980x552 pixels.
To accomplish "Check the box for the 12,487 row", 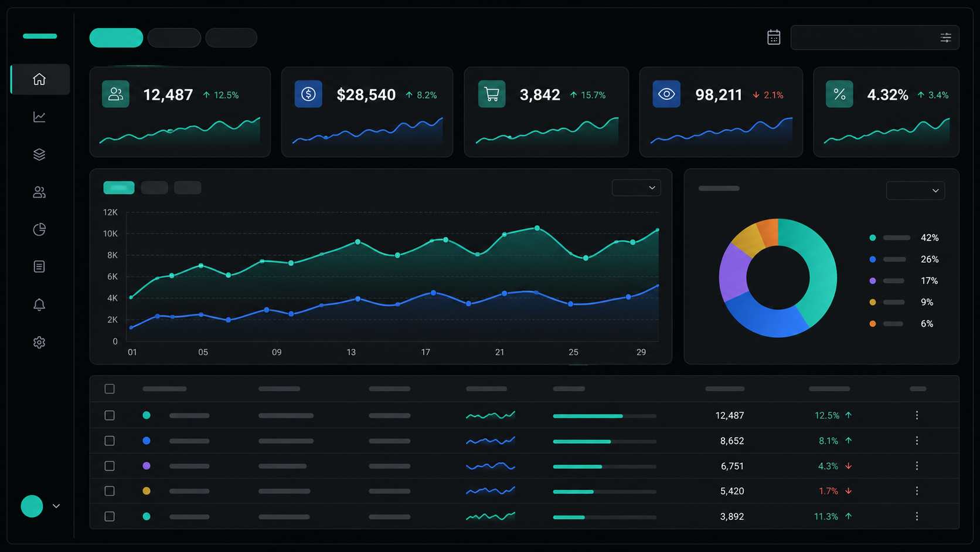I will 110,415.
